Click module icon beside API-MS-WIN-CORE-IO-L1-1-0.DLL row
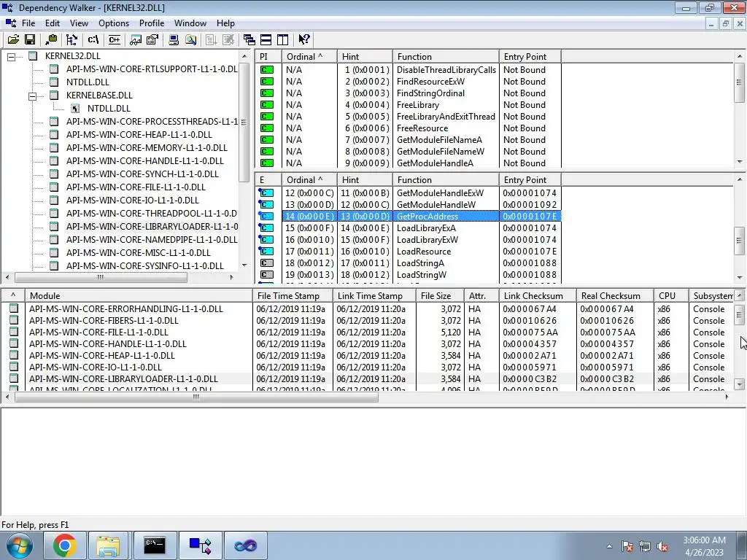747x560 pixels. point(14,367)
